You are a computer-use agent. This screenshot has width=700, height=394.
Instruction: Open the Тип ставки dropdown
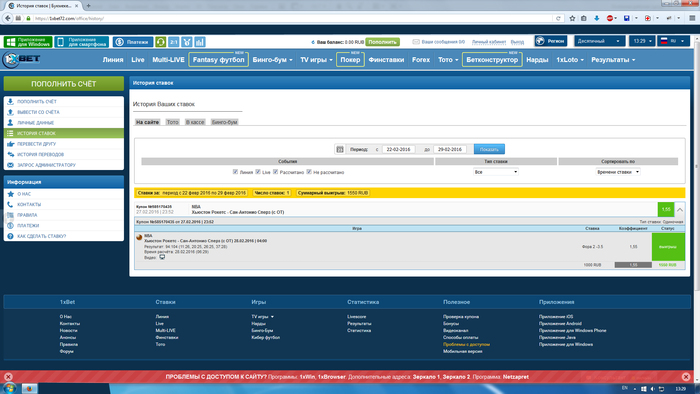[496, 172]
